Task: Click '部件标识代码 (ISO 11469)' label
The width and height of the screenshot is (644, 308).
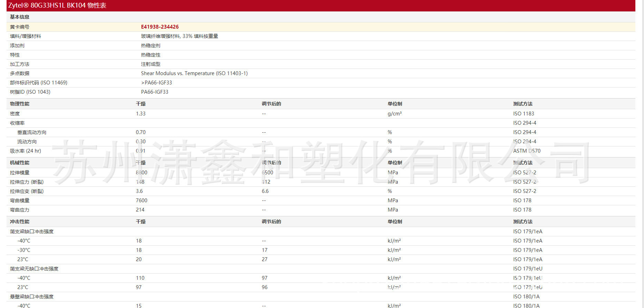Action: pos(39,83)
